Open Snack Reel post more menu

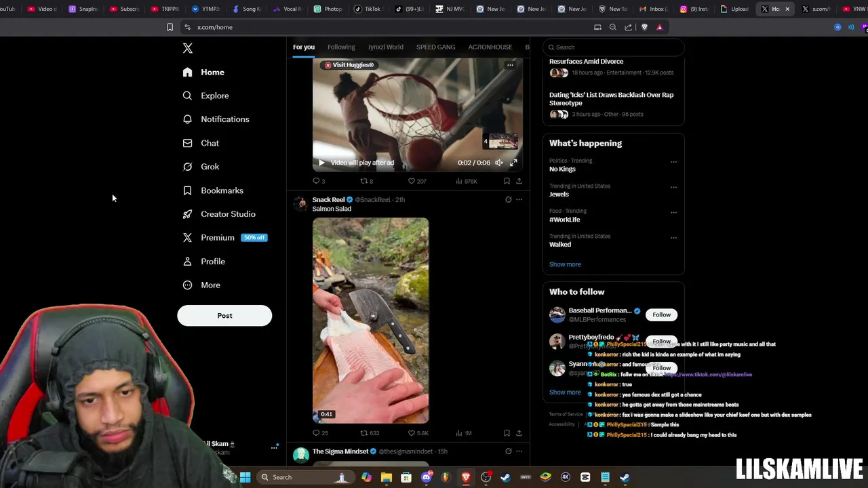click(519, 200)
